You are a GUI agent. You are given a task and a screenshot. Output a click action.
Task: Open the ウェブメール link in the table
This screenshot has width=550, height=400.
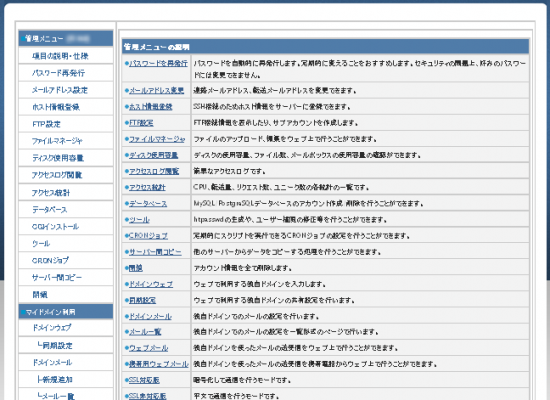[148, 348]
